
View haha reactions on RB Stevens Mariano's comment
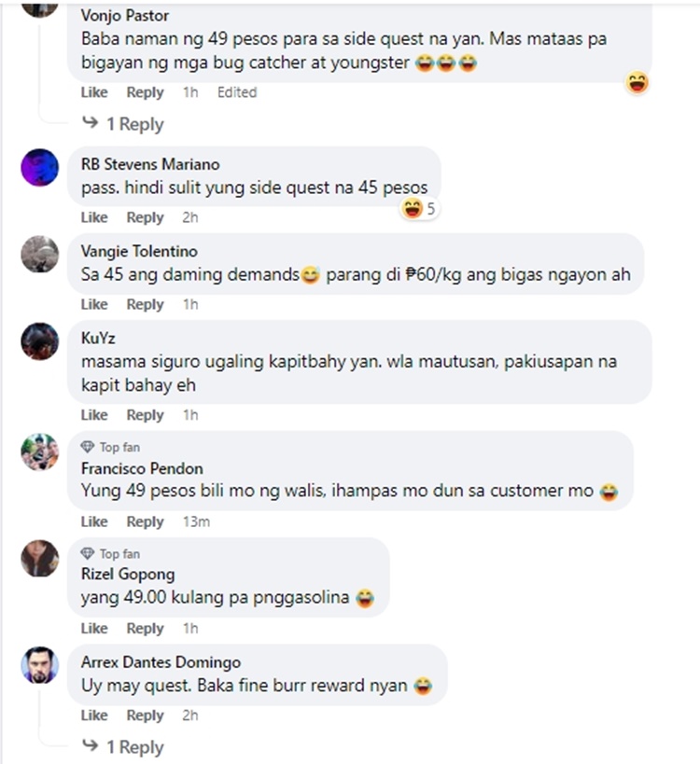(419, 209)
